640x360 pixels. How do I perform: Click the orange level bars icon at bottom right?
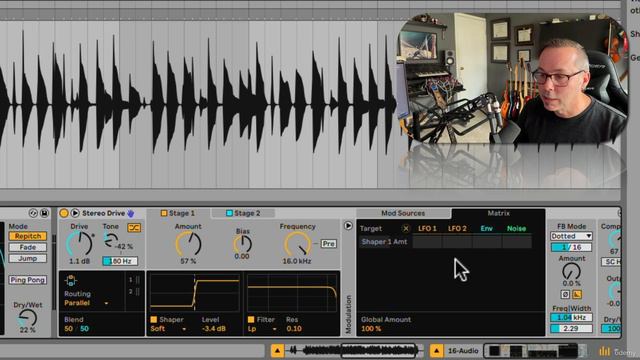pos(604,351)
